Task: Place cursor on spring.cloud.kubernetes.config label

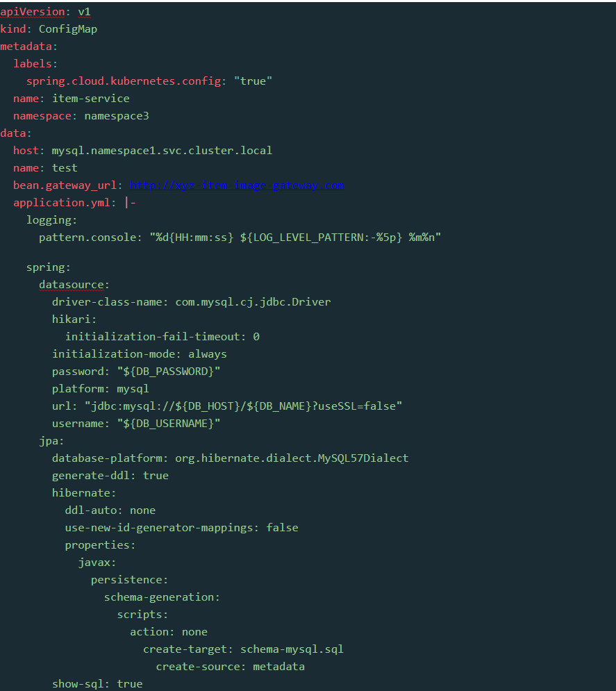Action: (x=124, y=81)
